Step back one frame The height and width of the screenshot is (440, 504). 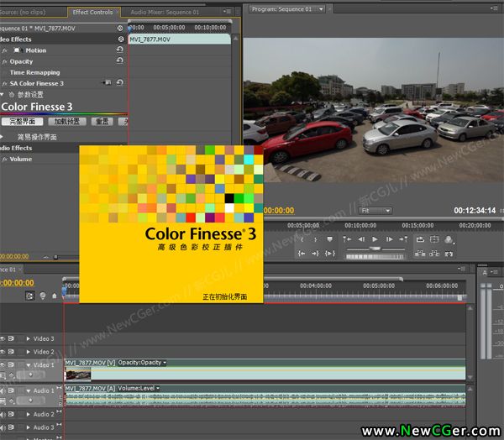pos(361,239)
